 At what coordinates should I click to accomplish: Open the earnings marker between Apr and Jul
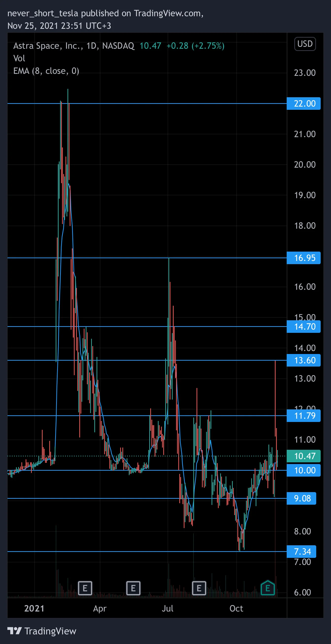click(133, 588)
